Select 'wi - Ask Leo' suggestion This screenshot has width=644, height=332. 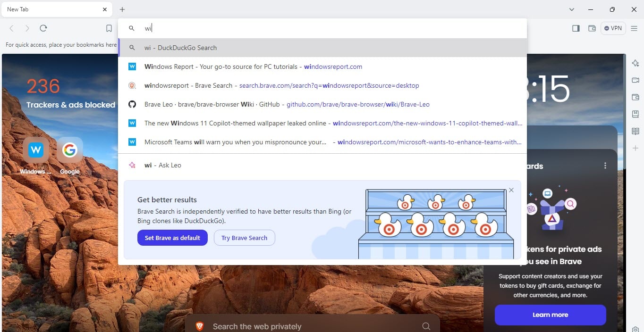[322, 165]
